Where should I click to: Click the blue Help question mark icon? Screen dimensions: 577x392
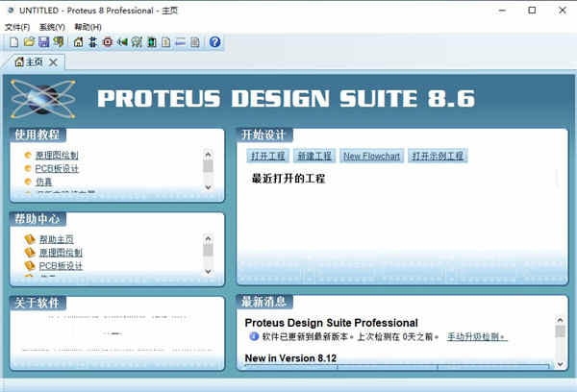[214, 42]
